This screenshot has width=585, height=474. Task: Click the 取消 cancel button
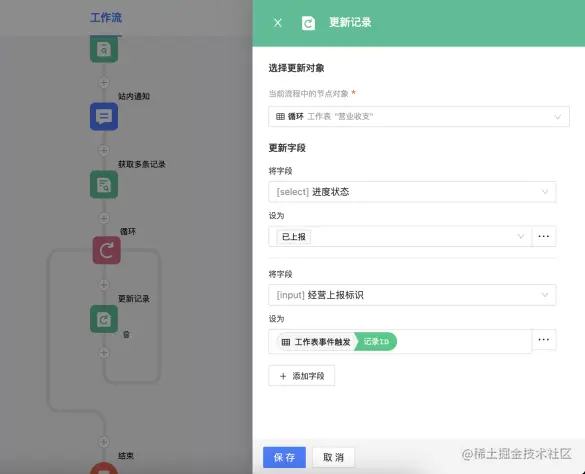click(x=333, y=457)
